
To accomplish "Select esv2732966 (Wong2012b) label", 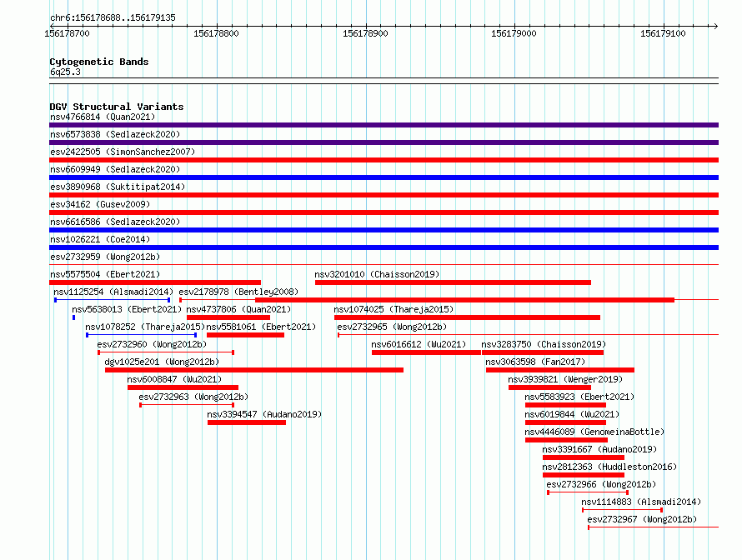I will point(601,484).
